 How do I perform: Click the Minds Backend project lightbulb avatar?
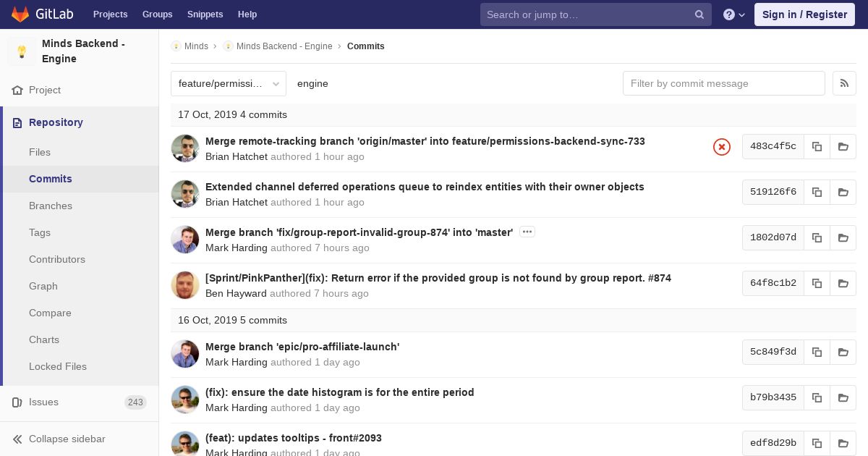[22, 51]
